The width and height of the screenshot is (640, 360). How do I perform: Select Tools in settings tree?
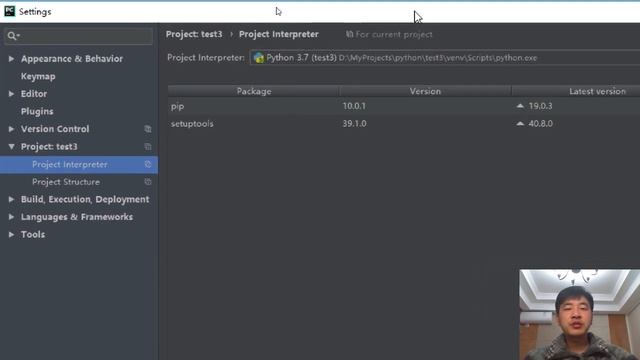point(33,235)
